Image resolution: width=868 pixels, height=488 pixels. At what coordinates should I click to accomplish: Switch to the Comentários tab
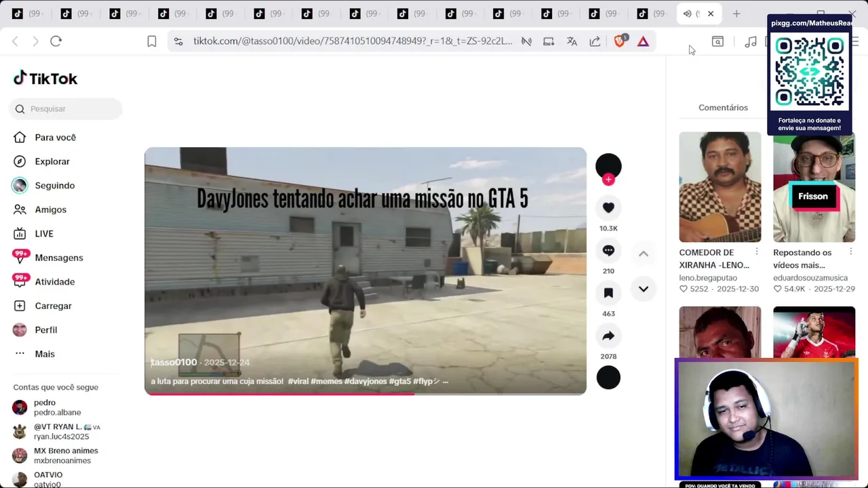[723, 108]
